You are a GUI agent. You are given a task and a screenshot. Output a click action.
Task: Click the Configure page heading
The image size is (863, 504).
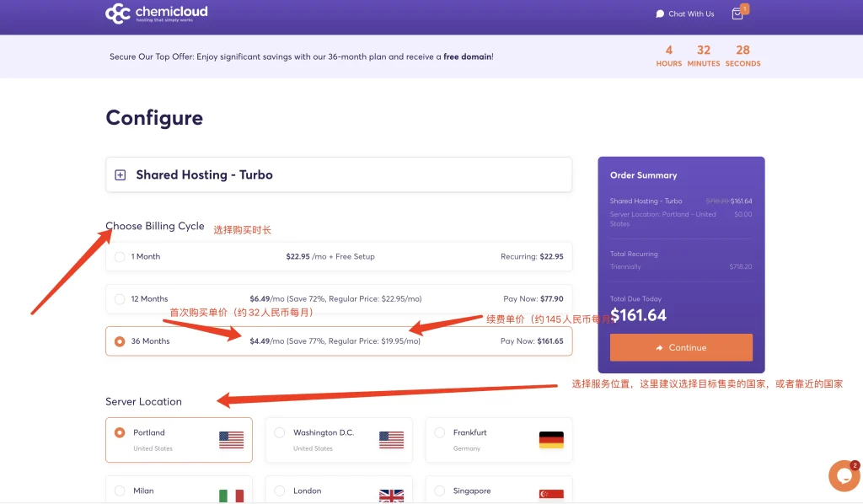coord(154,118)
